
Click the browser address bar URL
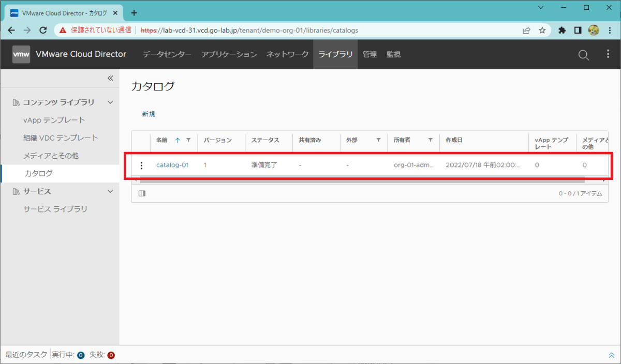[249, 31]
